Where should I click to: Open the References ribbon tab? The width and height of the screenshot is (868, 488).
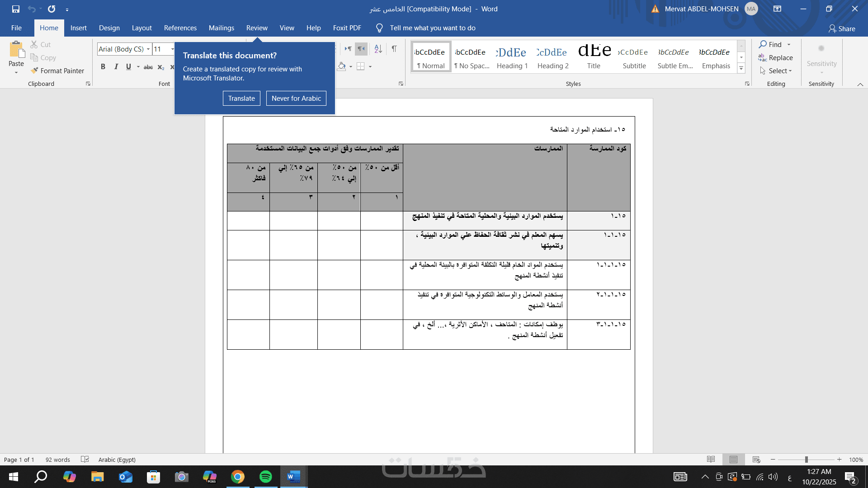click(x=180, y=28)
